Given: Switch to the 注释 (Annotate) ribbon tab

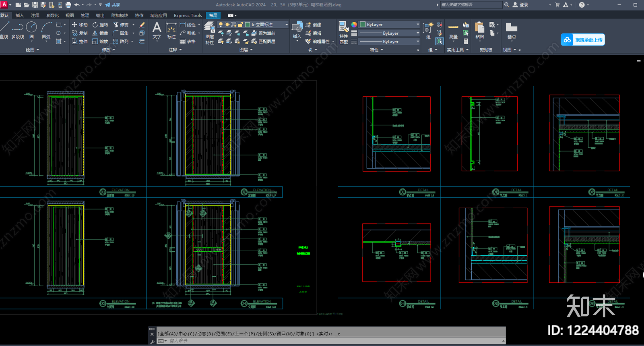Looking at the screenshot, I should click(35, 15).
